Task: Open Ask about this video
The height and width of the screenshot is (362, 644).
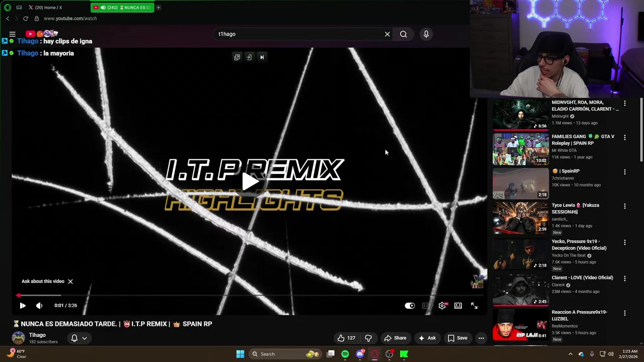Action: 43,282
